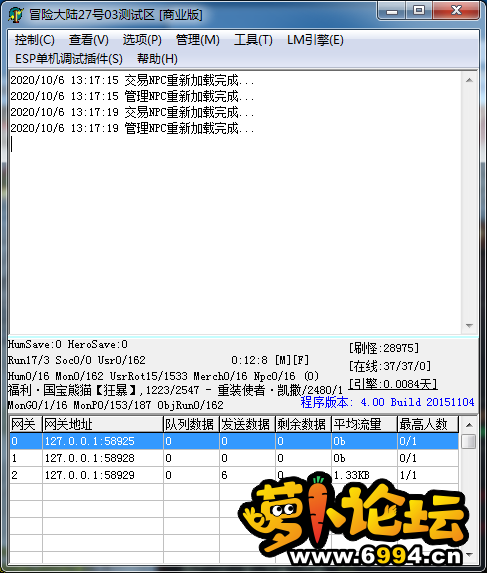Click the 发送数据 column header

(x=247, y=424)
